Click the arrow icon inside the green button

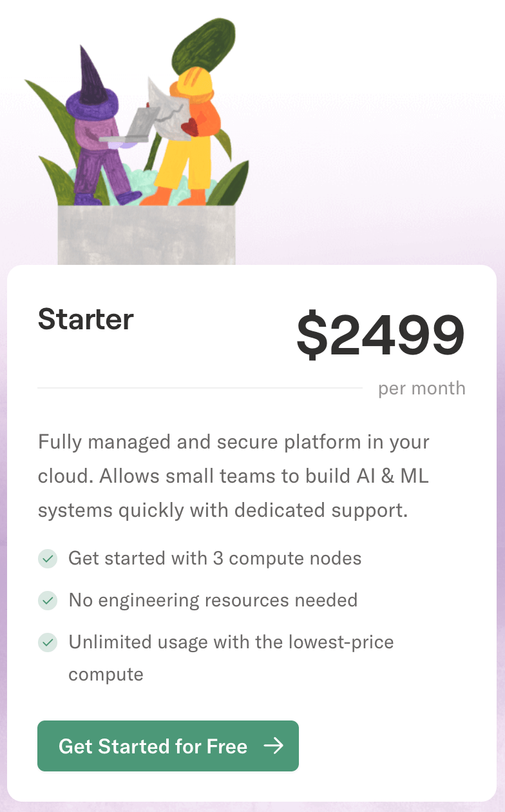(x=274, y=746)
